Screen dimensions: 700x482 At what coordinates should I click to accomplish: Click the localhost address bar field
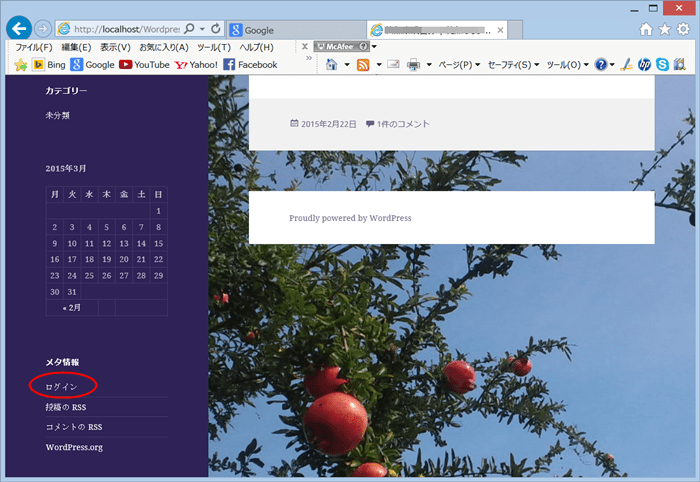pyautogui.click(x=125, y=30)
